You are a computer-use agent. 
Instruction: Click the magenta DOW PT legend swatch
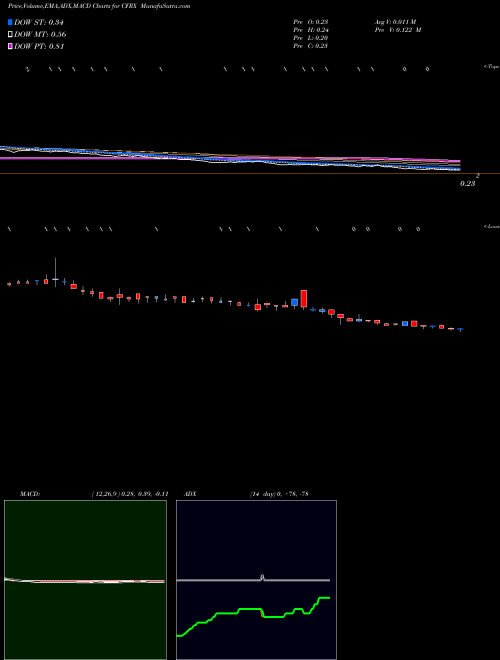pos(10,46)
